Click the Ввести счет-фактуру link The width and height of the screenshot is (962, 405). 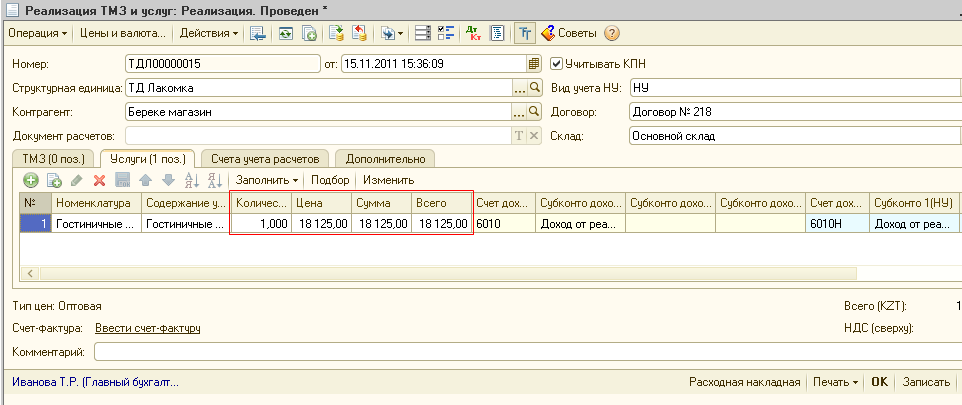tap(147, 328)
